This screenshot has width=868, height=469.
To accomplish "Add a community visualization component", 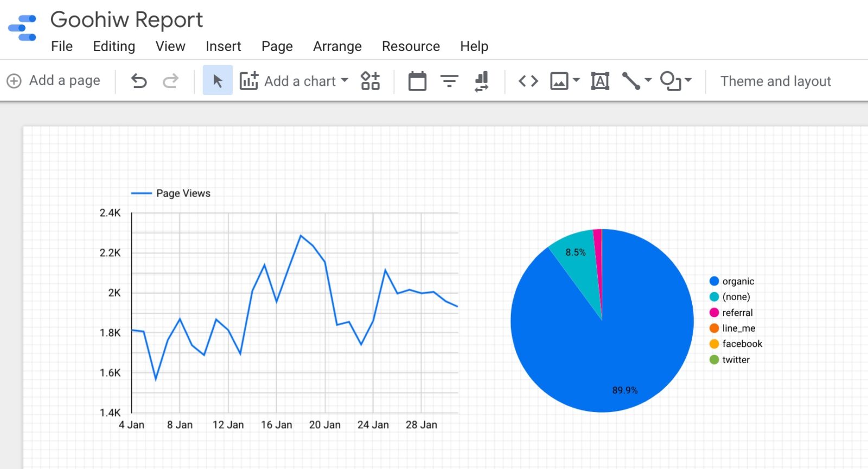I will pyautogui.click(x=370, y=81).
